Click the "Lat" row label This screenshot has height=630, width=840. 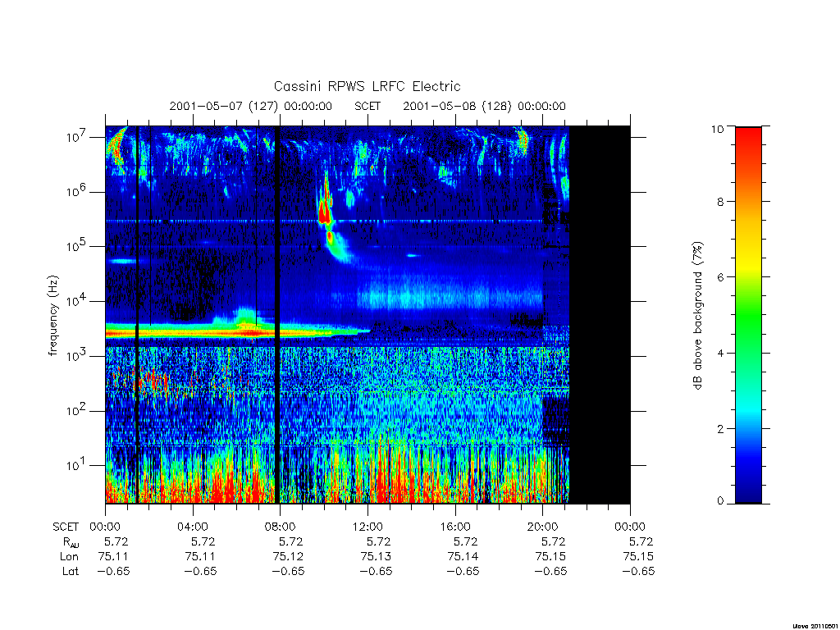click(x=71, y=571)
